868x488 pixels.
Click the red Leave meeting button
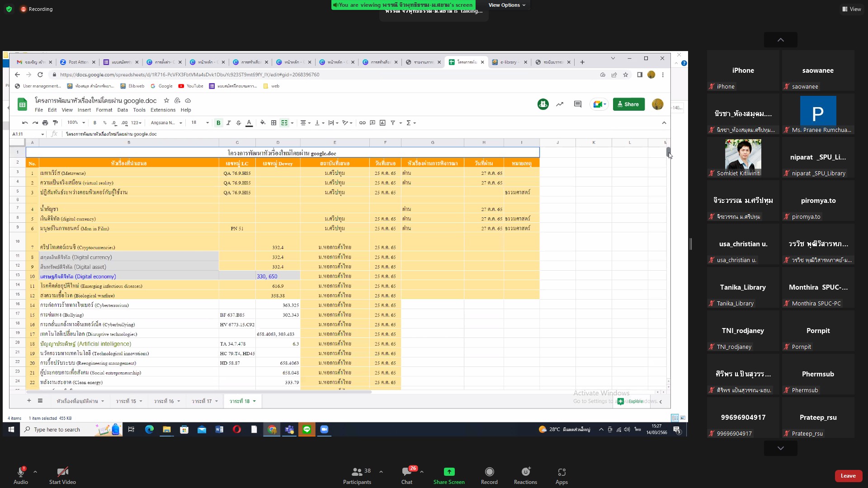848,476
